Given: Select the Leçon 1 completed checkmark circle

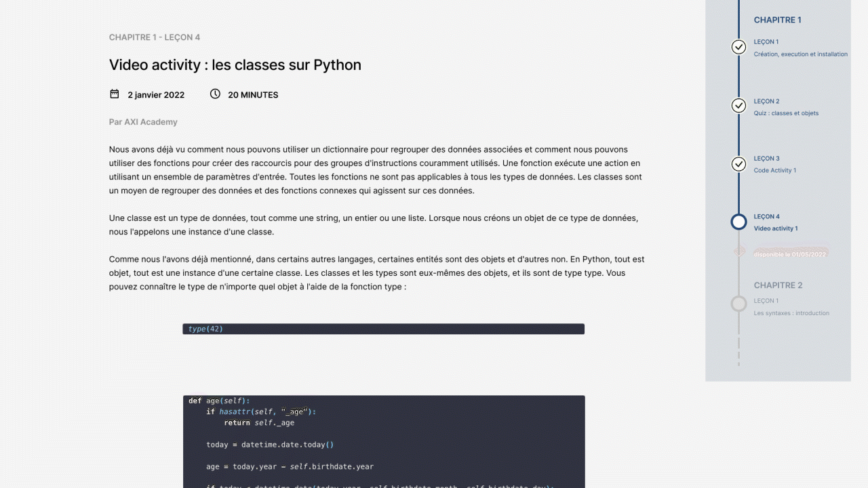Looking at the screenshot, I should (738, 47).
